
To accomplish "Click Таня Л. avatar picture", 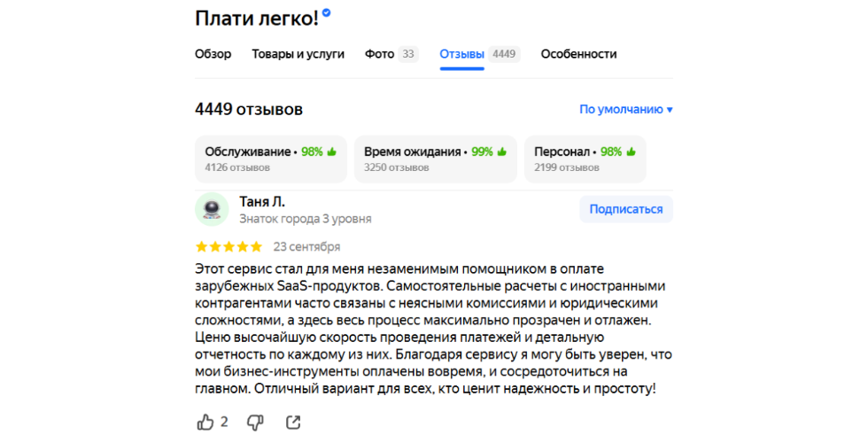I will click(x=212, y=210).
